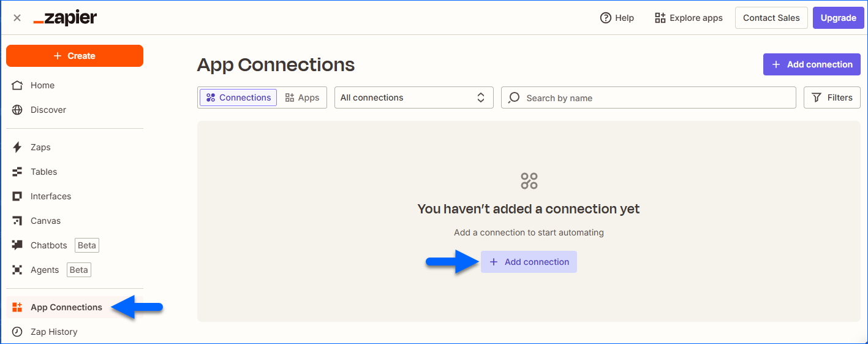Viewport: 868px width, 344px height.
Task: Click the centered Add connection button
Action: point(529,262)
